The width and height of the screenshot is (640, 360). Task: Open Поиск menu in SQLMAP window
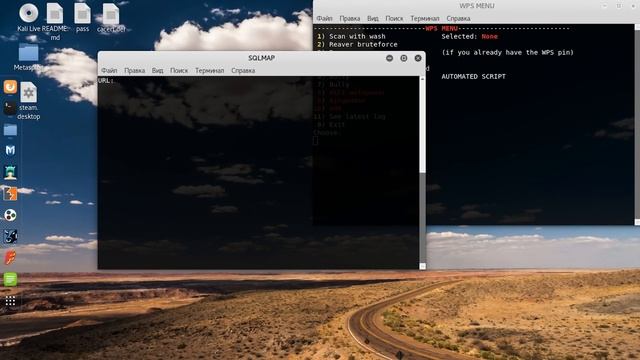(179, 70)
